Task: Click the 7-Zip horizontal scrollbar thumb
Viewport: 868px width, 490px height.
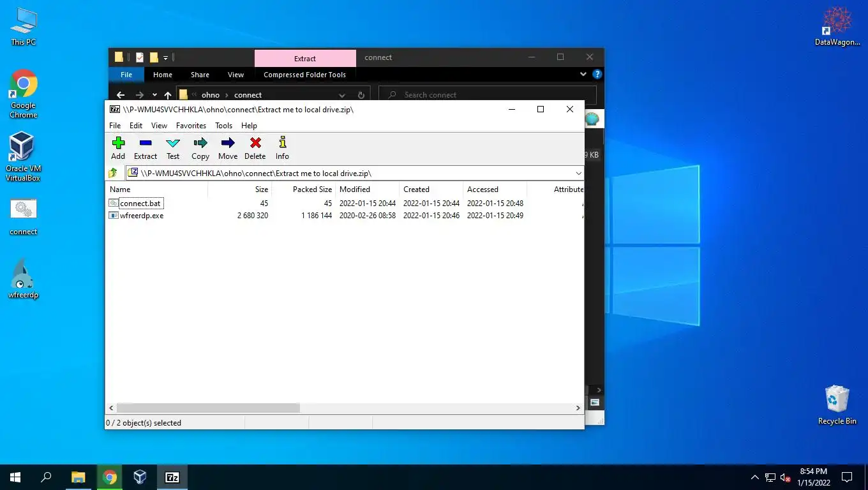Action: pos(208,408)
